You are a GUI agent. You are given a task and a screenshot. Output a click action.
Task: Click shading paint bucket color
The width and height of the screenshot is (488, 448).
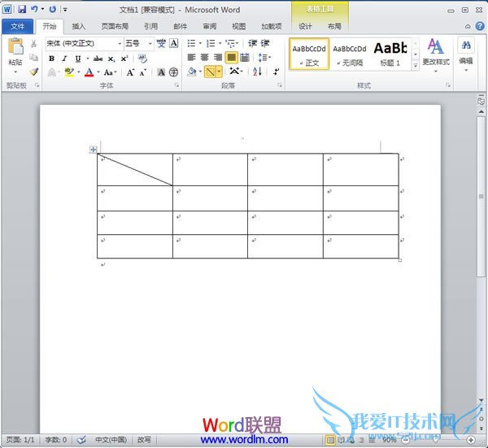click(192, 72)
